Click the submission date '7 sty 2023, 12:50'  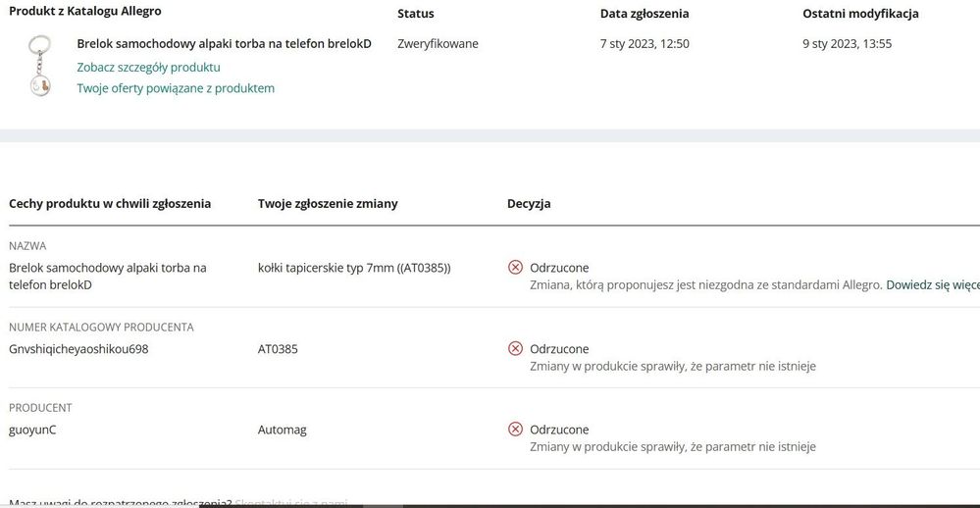(645, 44)
